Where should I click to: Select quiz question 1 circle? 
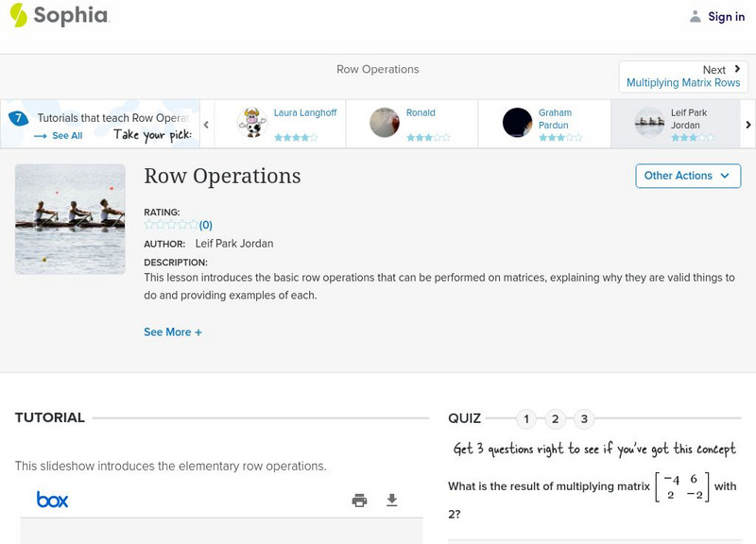click(x=526, y=419)
